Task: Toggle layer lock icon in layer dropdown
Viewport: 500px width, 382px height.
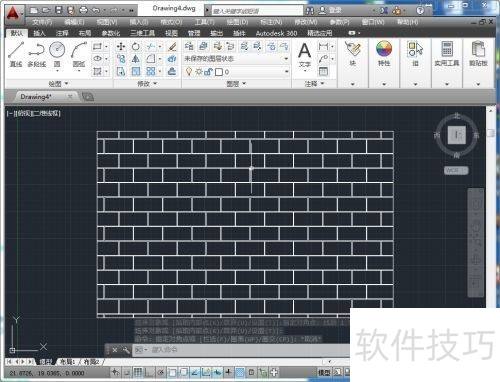Action: click(x=208, y=72)
